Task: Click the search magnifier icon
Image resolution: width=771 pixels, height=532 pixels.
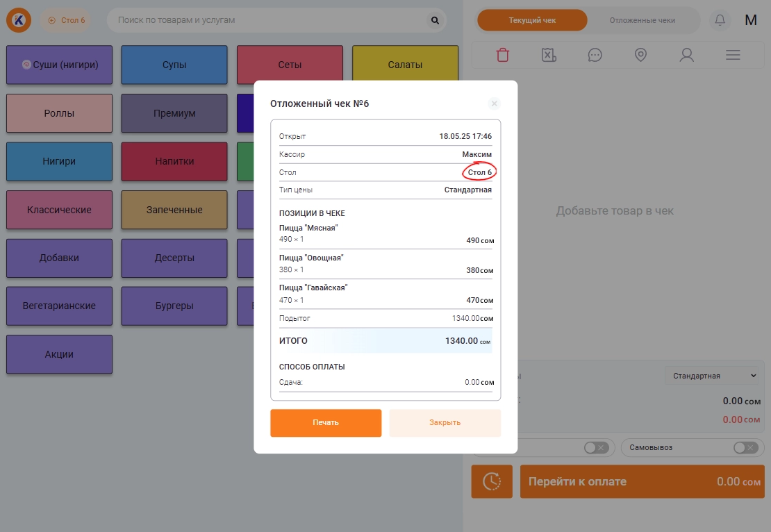Action: [x=436, y=20]
